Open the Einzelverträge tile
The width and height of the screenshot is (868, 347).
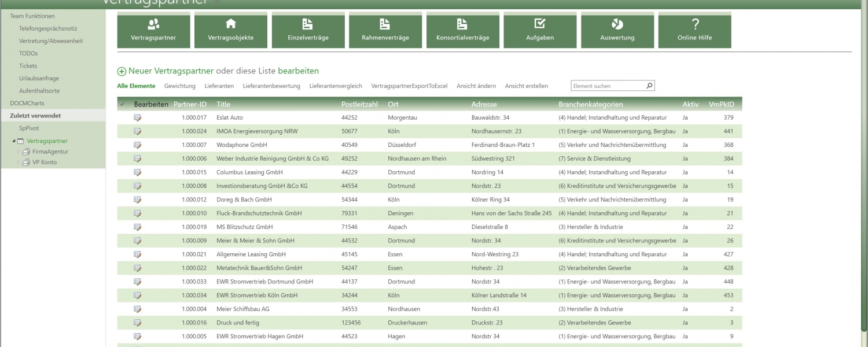coord(308,31)
